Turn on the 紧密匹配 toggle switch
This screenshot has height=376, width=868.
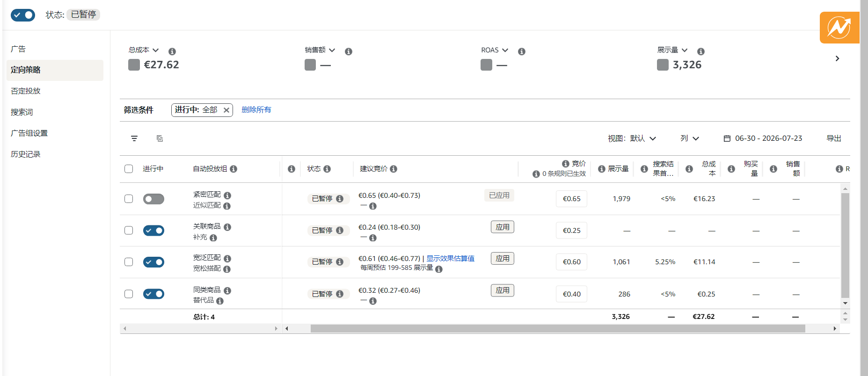[153, 199]
